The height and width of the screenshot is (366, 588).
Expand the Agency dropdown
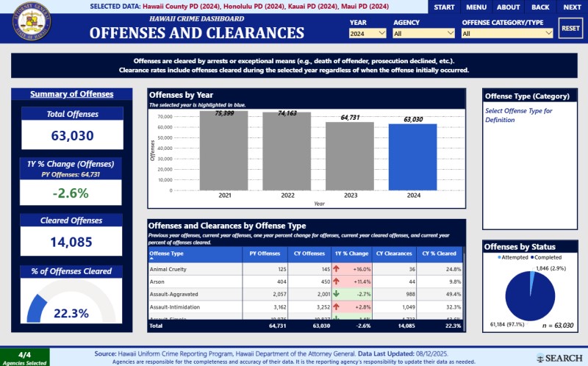point(423,33)
